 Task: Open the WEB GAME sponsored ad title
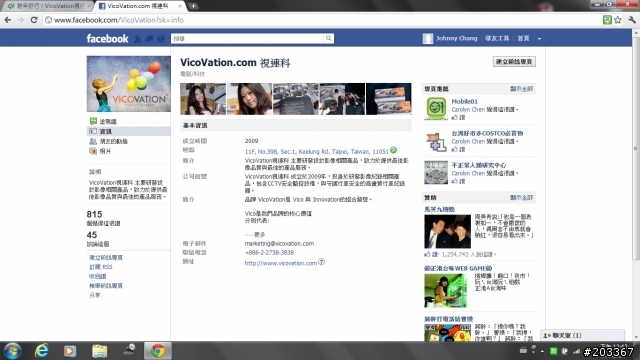[x=458, y=268]
